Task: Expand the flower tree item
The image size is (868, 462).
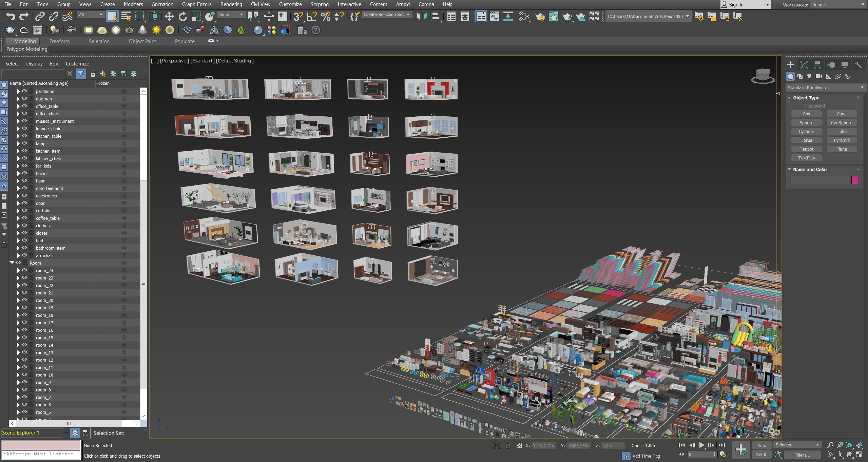Action: point(18,173)
